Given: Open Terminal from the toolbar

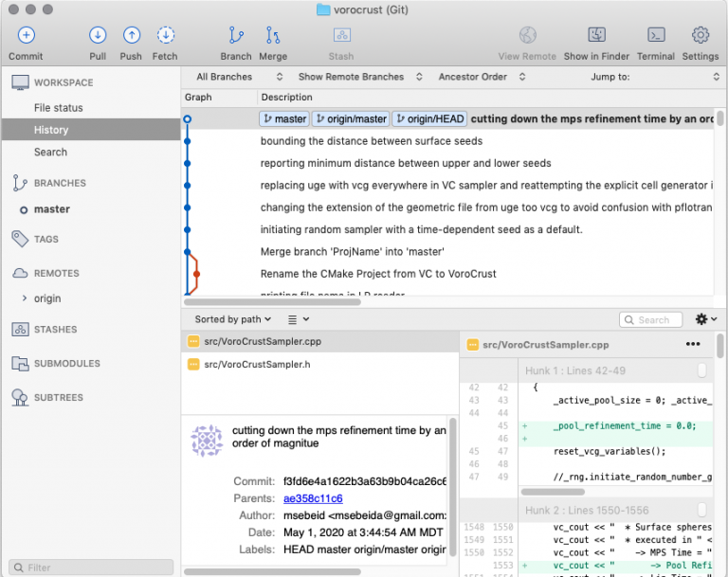Looking at the screenshot, I should point(656,36).
